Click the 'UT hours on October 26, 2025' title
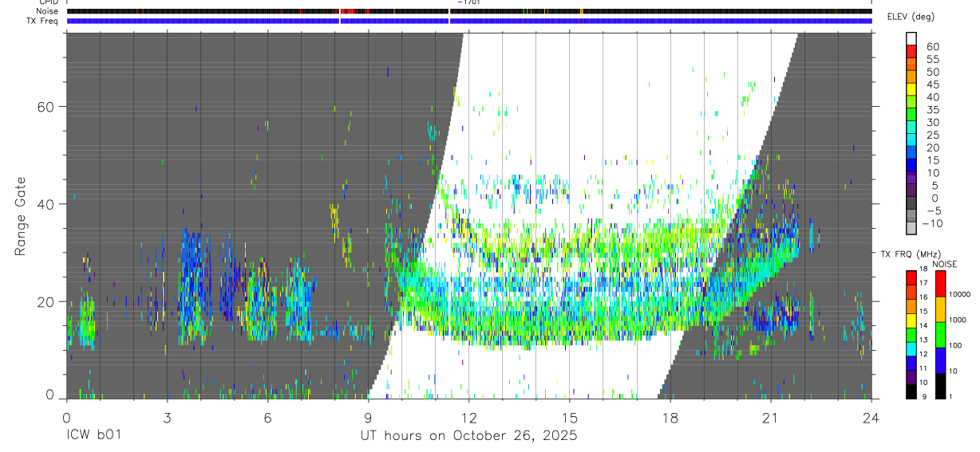Screen dimensions: 980x452 pyautogui.click(x=468, y=436)
